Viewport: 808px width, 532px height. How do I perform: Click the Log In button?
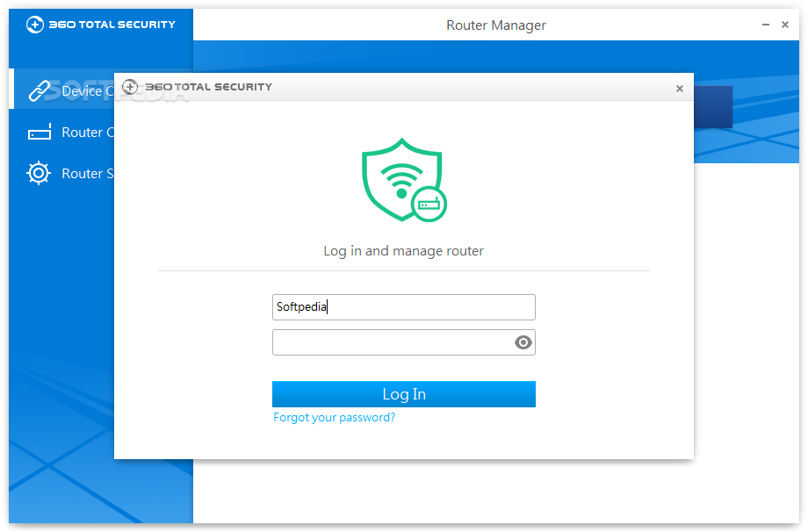click(404, 394)
